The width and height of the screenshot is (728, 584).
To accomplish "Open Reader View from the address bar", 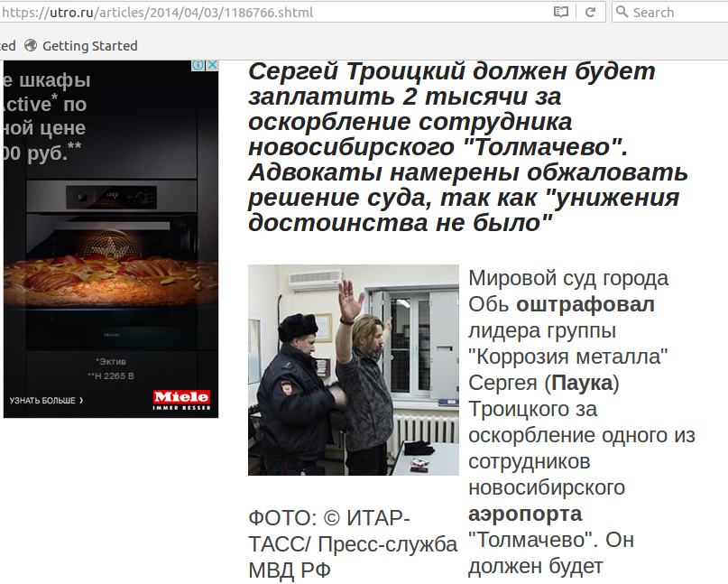I will (x=561, y=12).
